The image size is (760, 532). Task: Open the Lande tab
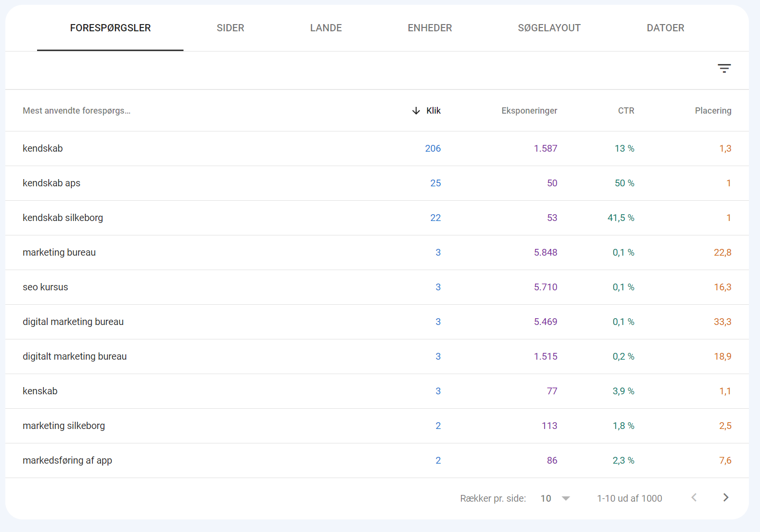click(x=326, y=28)
